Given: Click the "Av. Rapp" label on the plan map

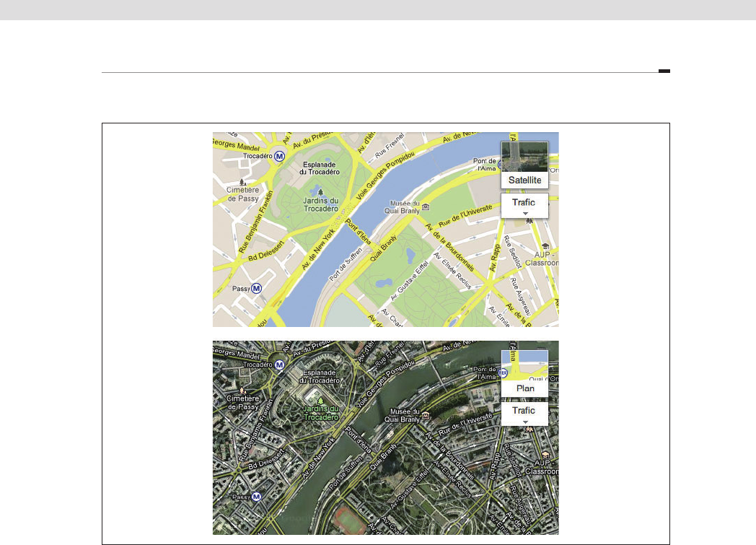Looking at the screenshot, I should pyautogui.click(x=495, y=258).
